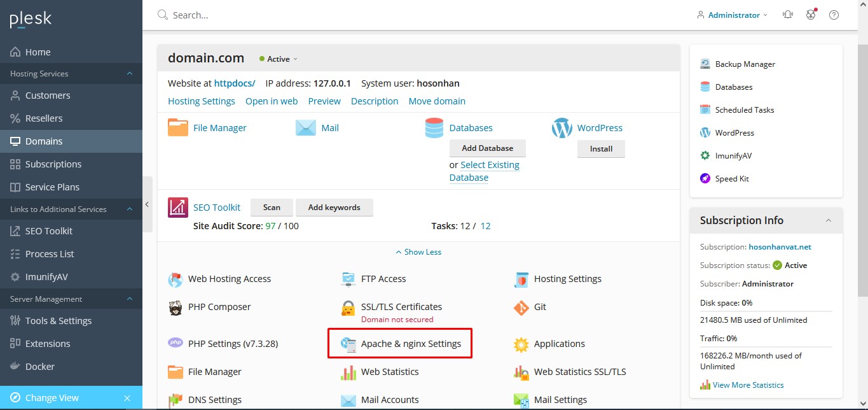Screen dimensions: 868x410
Task: Open PHP Composer settings
Action: tap(219, 307)
